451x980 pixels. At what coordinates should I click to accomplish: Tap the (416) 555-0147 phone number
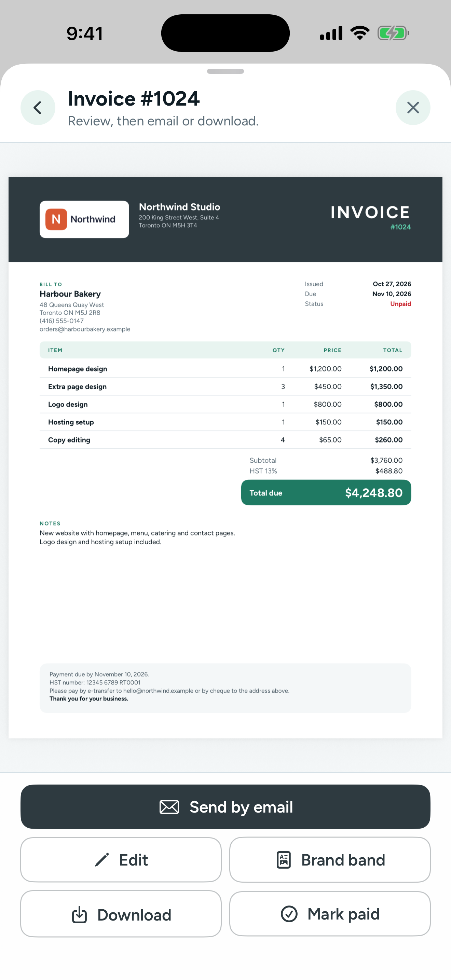tap(61, 321)
